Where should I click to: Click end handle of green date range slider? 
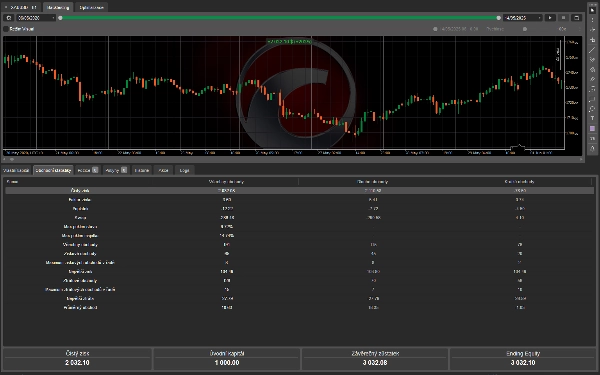point(499,18)
